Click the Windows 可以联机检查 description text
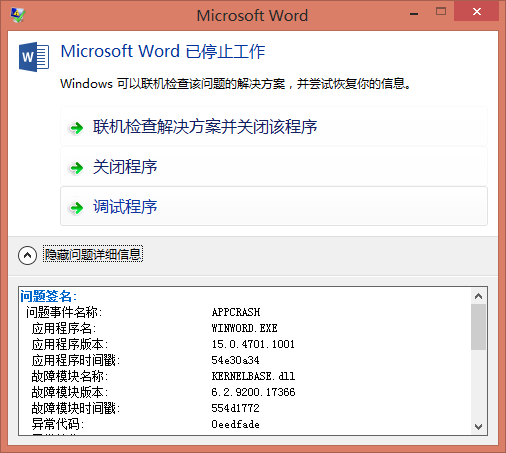506x453 pixels. (235, 84)
